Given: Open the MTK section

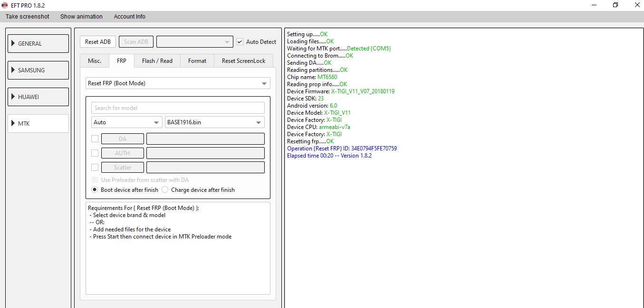Looking at the screenshot, I should [38, 123].
